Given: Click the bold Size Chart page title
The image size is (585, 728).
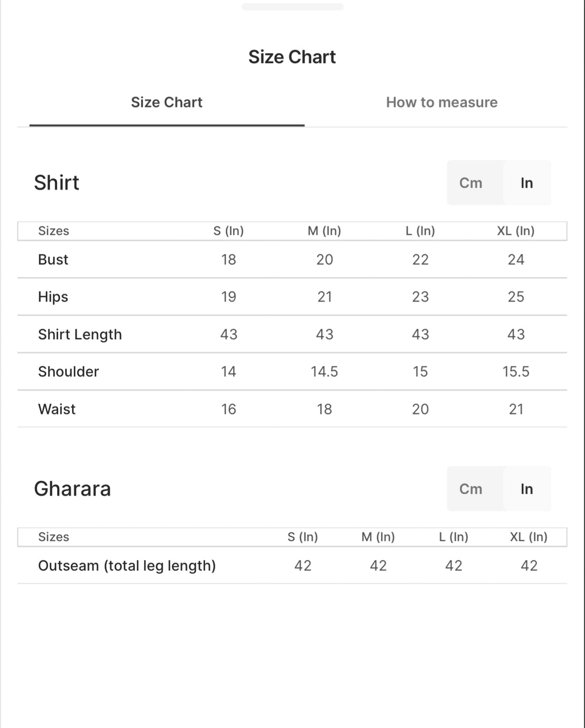Looking at the screenshot, I should pos(292,57).
